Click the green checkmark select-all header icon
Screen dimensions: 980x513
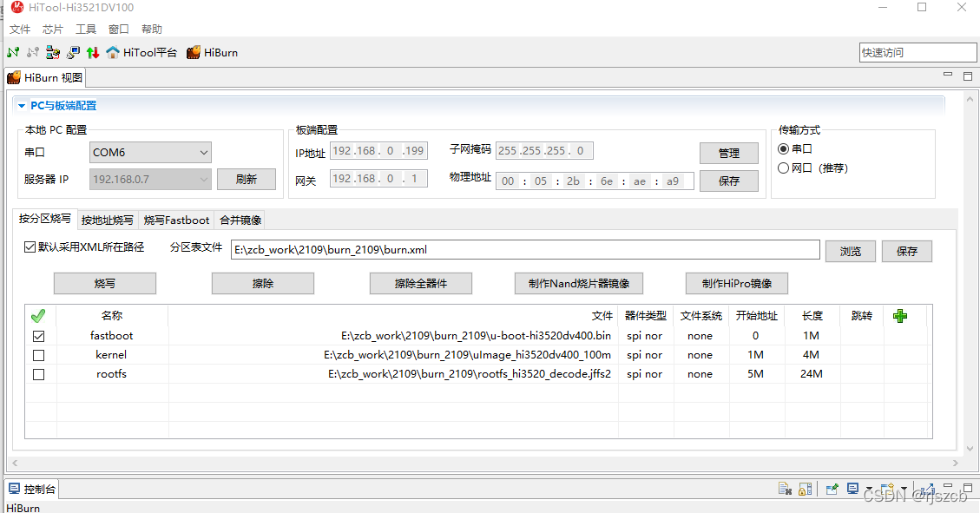tap(38, 316)
